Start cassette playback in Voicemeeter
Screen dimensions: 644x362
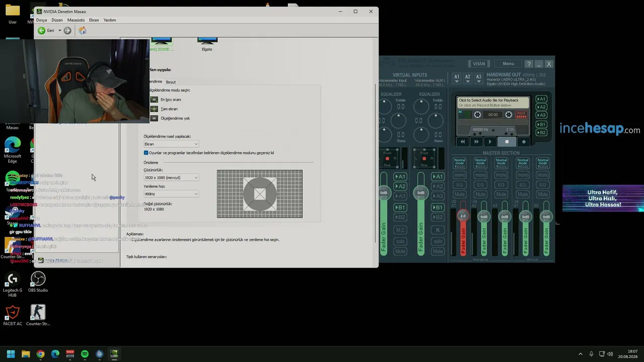coord(490,142)
